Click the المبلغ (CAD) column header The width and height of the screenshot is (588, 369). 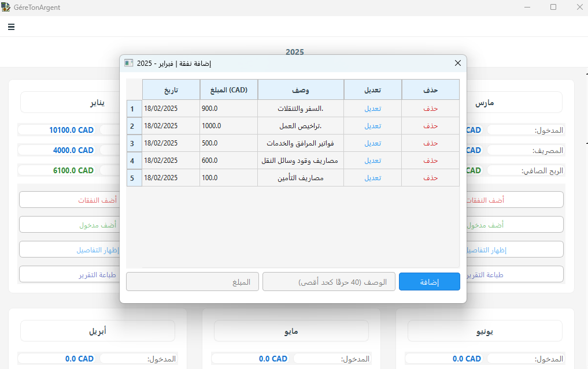coord(228,90)
